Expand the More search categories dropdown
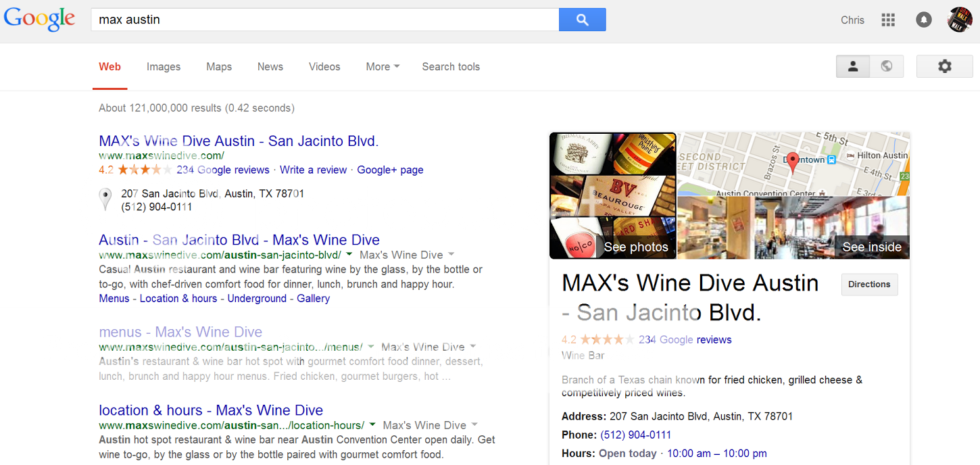The image size is (980, 465). (383, 67)
